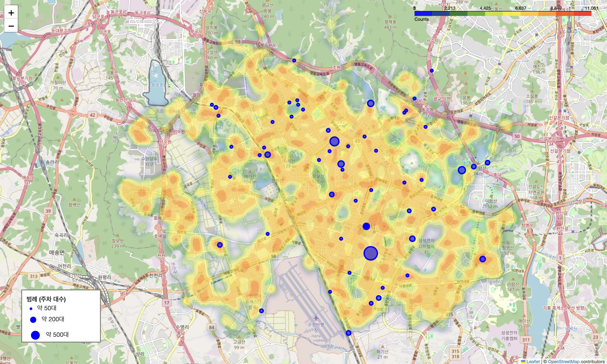Click the 약 500대 legend circle

point(35,335)
